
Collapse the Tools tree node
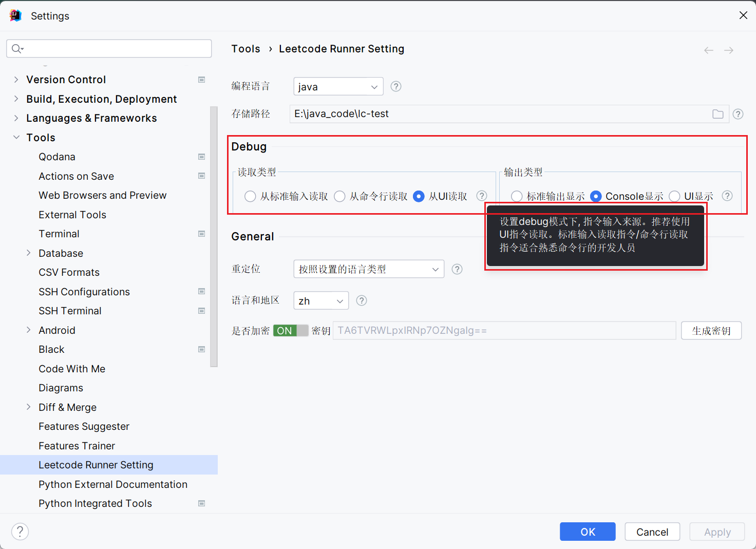click(x=16, y=137)
